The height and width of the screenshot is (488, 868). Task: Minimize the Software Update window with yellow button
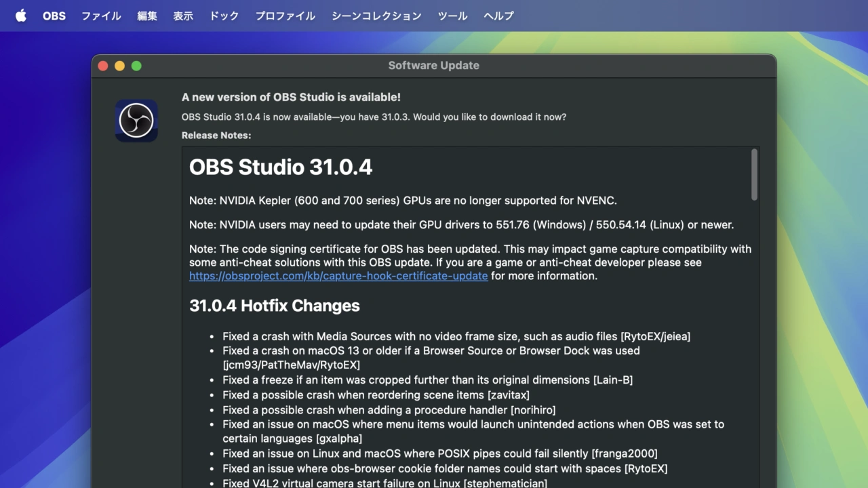[x=119, y=66]
